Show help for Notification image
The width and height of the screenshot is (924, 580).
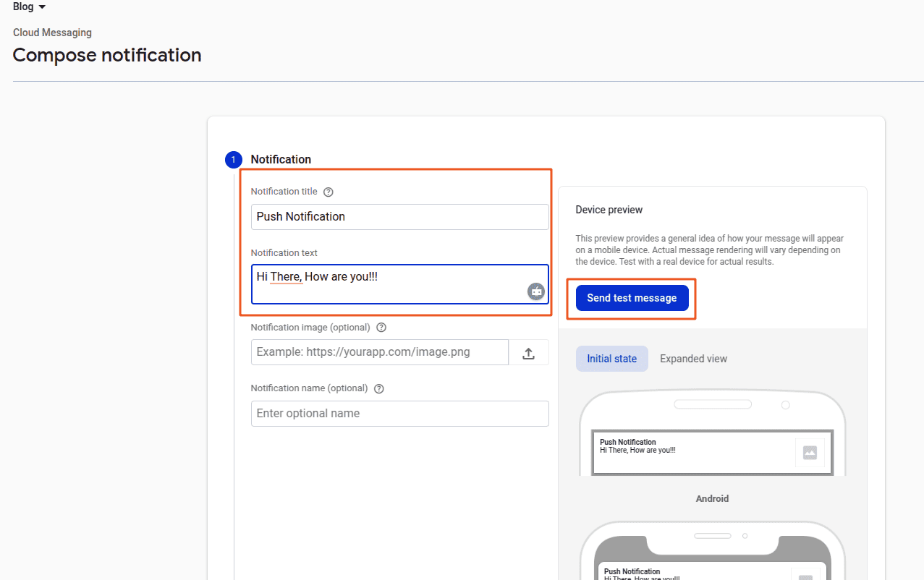pos(381,328)
